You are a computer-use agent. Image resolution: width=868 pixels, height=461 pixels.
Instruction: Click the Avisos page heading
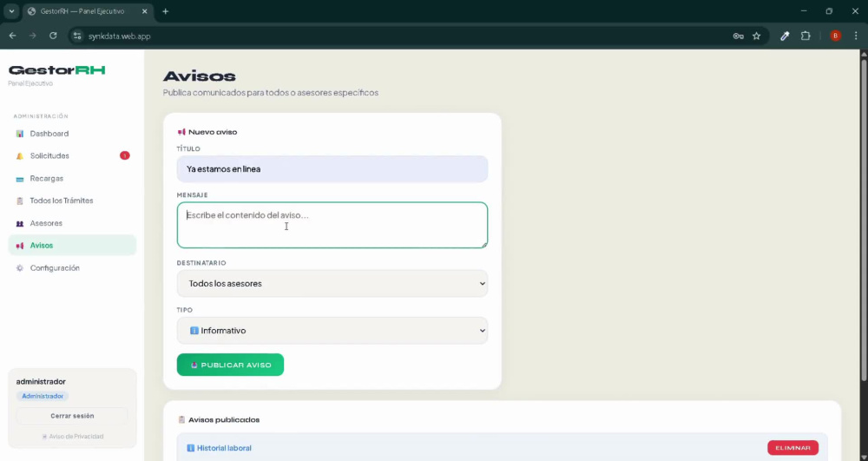200,76
